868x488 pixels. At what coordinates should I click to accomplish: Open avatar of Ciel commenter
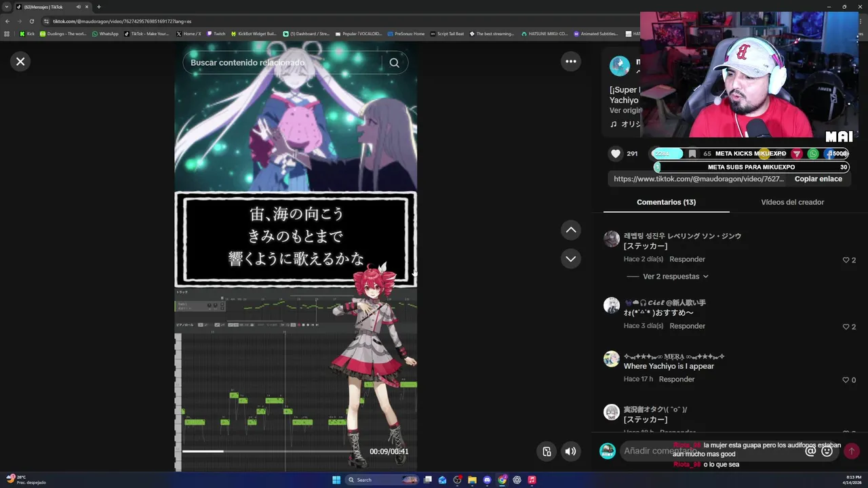click(x=612, y=305)
